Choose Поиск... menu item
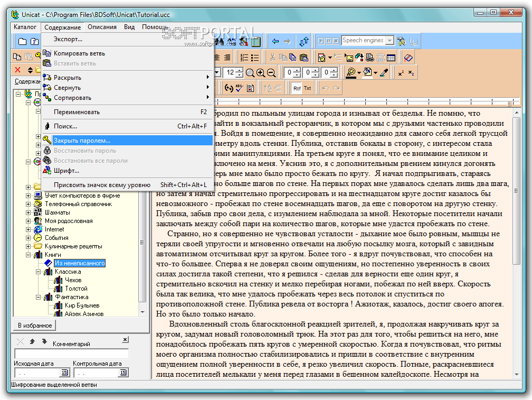The image size is (532, 400). (127, 126)
